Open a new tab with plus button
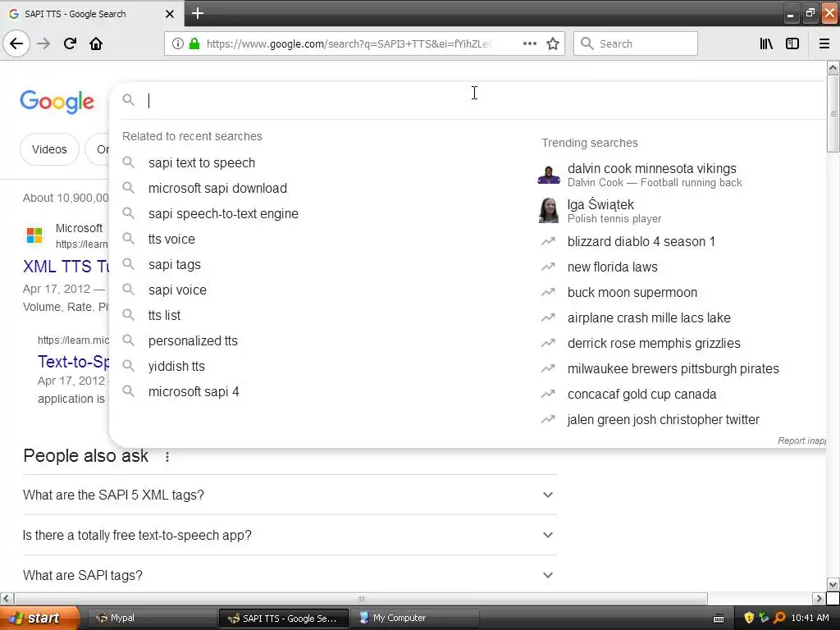Screen dimensions: 840x630 pyautogui.click(x=197, y=13)
